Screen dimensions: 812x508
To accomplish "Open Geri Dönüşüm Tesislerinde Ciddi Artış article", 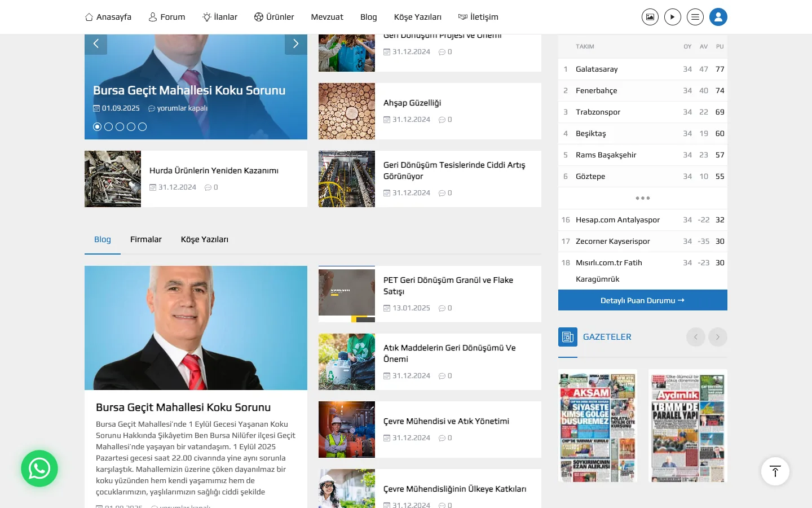I will (454, 170).
